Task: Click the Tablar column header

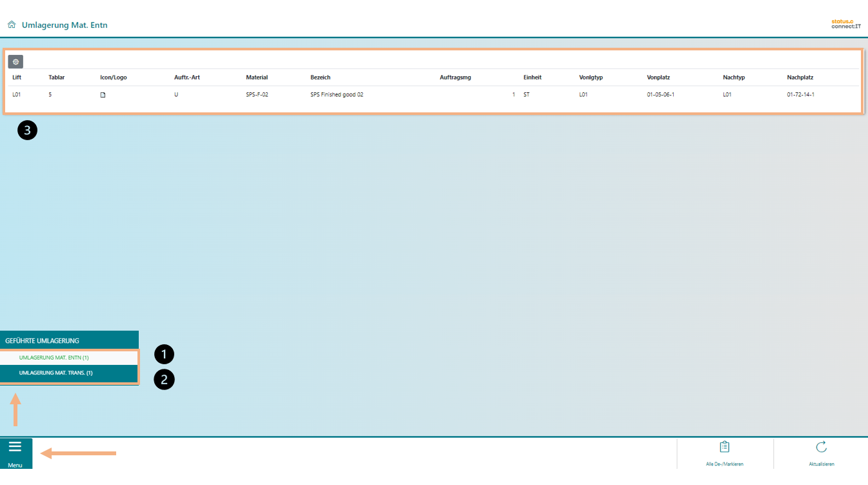Action: tap(56, 77)
